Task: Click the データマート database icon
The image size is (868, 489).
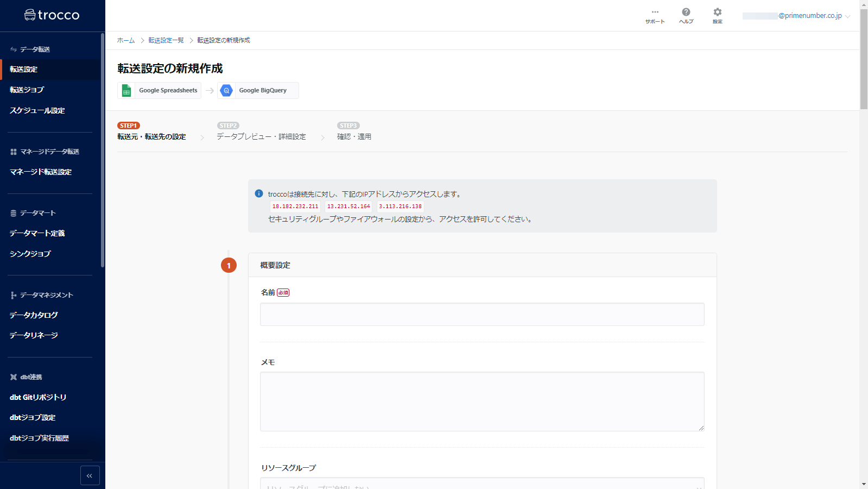Action: click(14, 213)
